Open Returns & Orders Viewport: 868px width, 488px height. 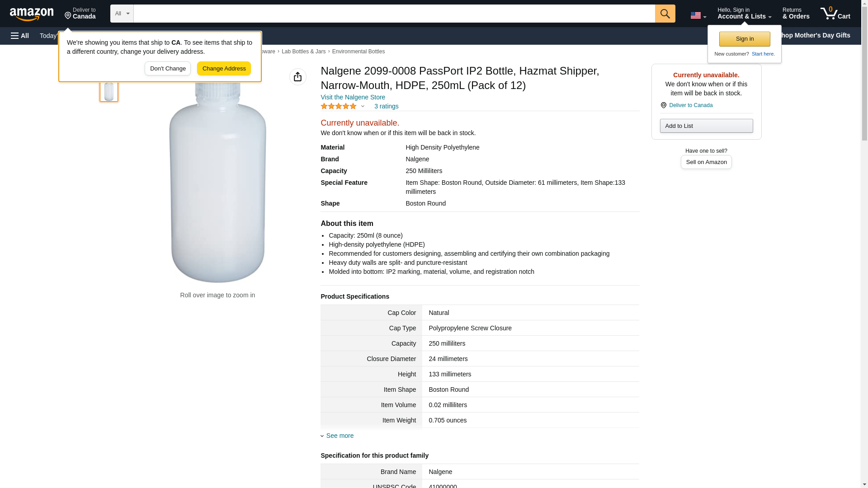[796, 14]
